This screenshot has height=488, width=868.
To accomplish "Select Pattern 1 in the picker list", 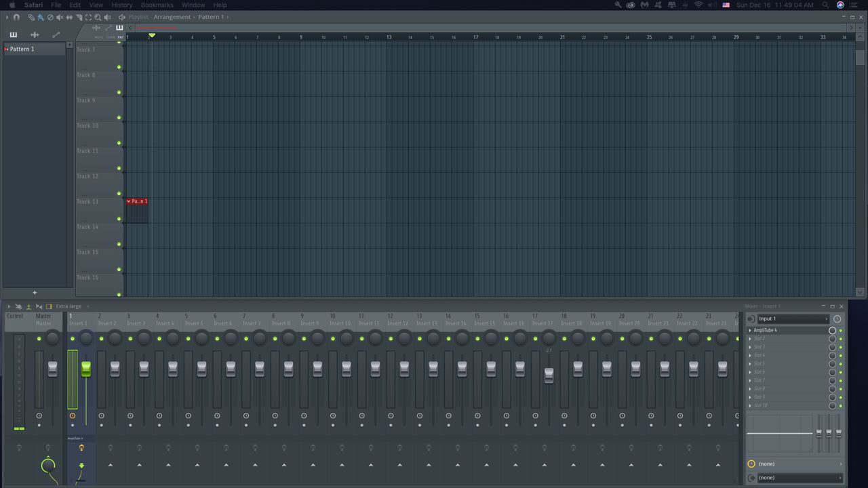I will click(34, 49).
